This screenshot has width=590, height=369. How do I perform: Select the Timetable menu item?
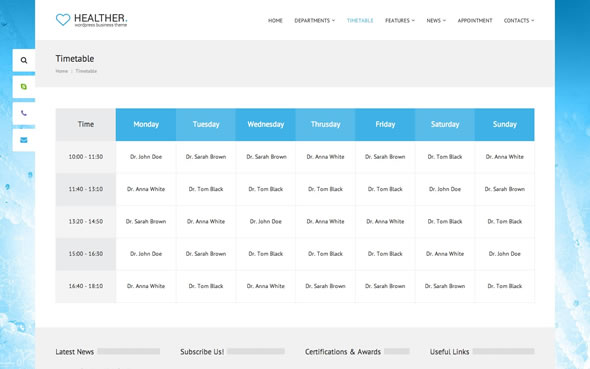click(360, 20)
